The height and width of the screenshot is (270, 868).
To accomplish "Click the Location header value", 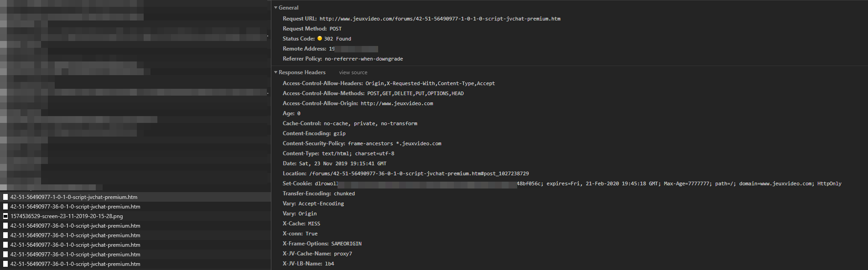I will pos(419,173).
